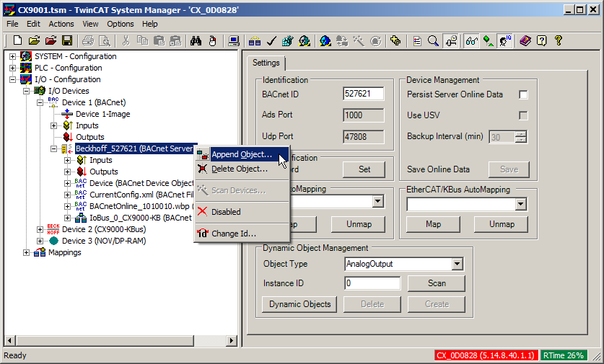Open the File menu
The height and width of the screenshot is (364, 604).
click(x=12, y=24)
